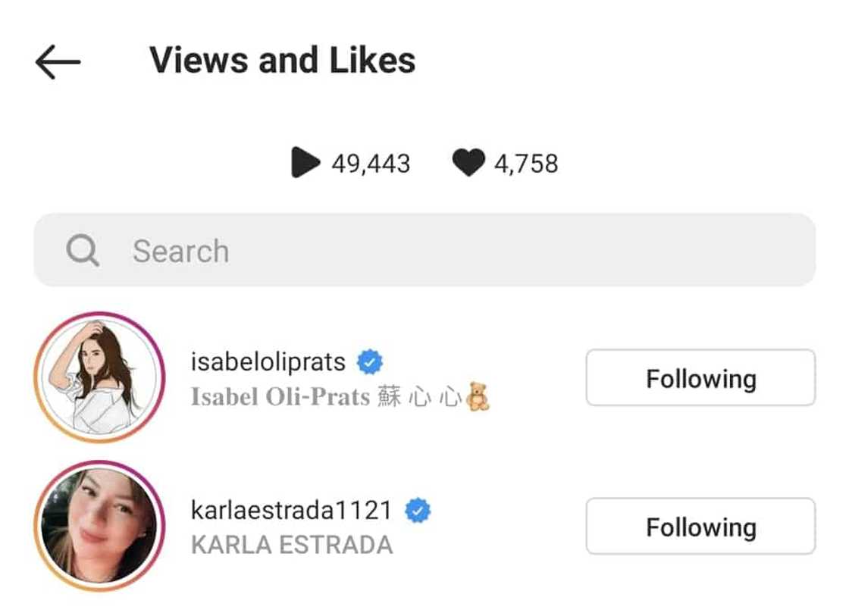This screenshot has height=616, width=849.
Task: Click the play views icon
Action: tap(305, 162)
